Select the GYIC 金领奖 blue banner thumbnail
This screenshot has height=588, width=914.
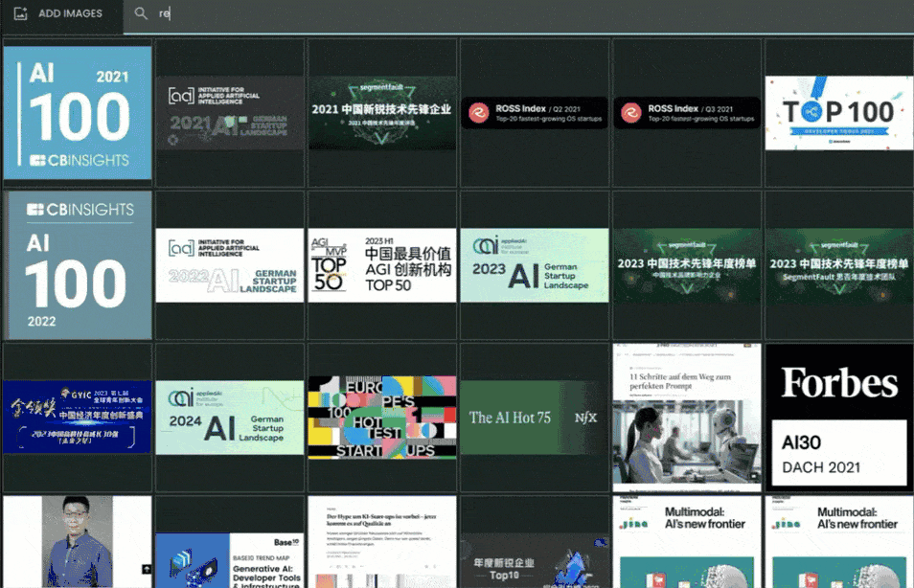78,418
